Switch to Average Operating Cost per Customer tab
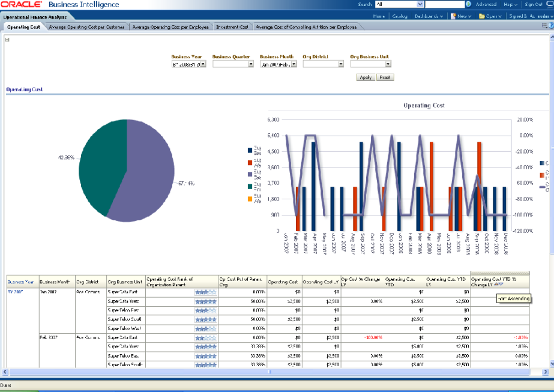Viewport: 554px width, 392px height. tap(86, 27)
